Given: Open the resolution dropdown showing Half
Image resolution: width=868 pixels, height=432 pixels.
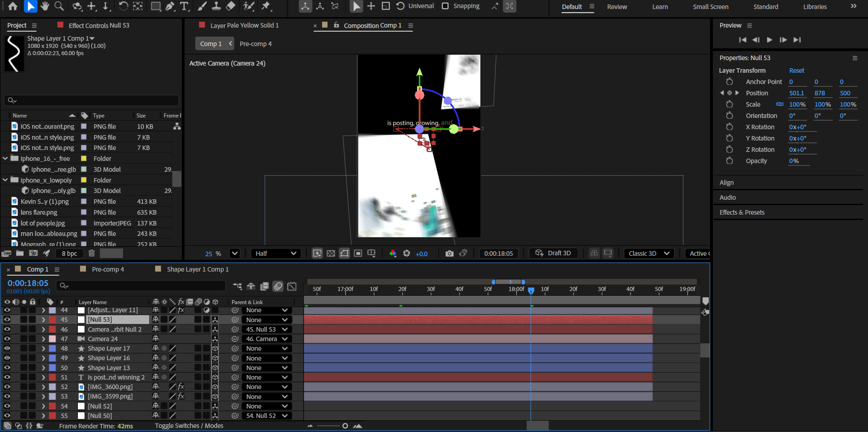Looking at the screenshot, I should pyautogui.click(x=275, y=254).
